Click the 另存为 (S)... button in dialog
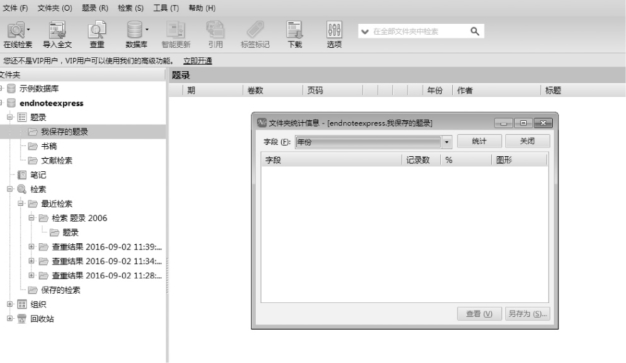This screenshot has width=626, height=363. (527, 314)
